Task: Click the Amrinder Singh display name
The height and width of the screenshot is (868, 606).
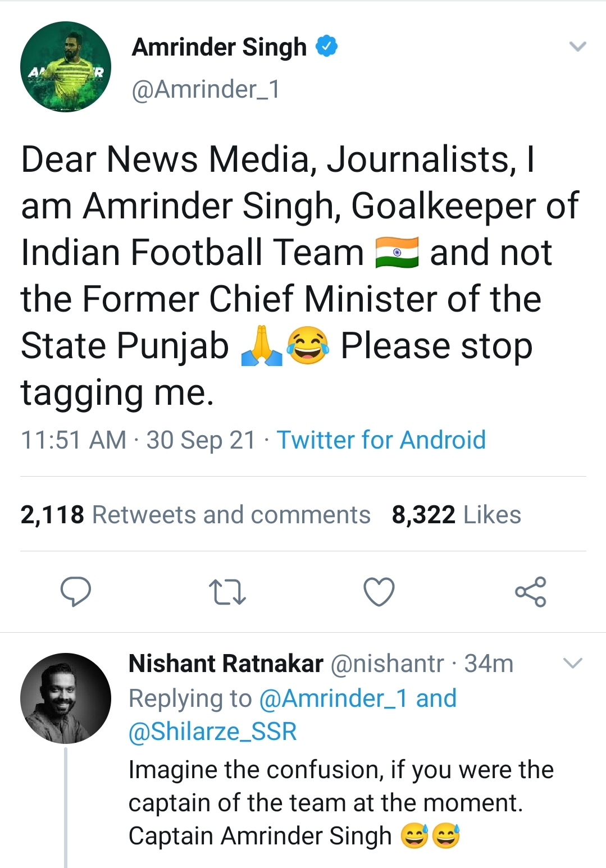Action: click(x=219, y=47)
